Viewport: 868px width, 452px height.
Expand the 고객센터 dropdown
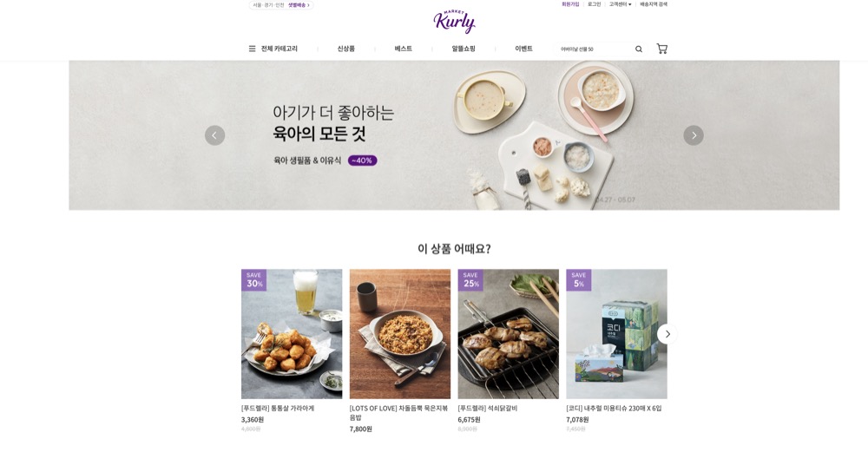click(x=620, y=4)
